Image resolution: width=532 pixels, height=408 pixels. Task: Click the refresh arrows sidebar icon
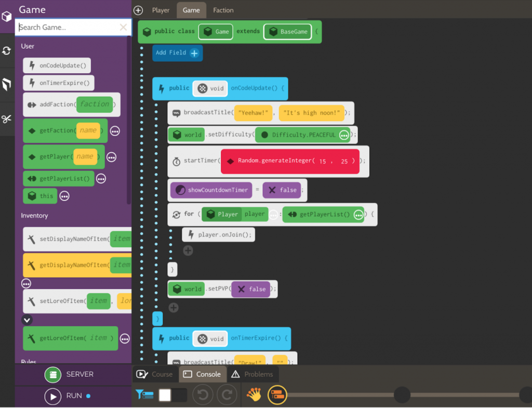(6, 51)
